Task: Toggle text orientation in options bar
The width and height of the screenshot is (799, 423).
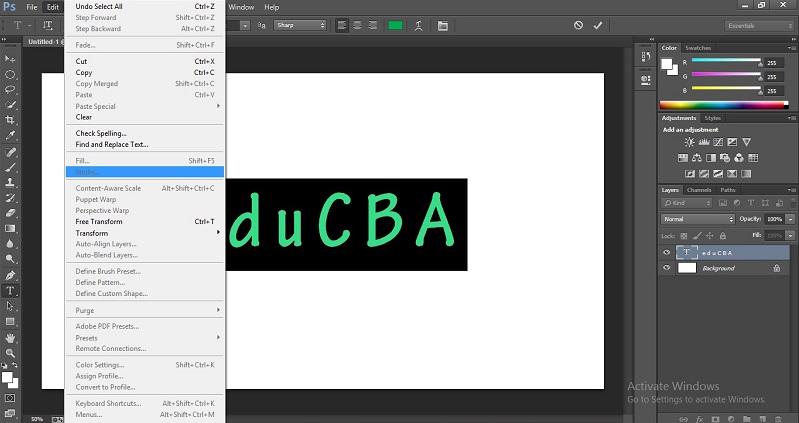Action: 47,25
